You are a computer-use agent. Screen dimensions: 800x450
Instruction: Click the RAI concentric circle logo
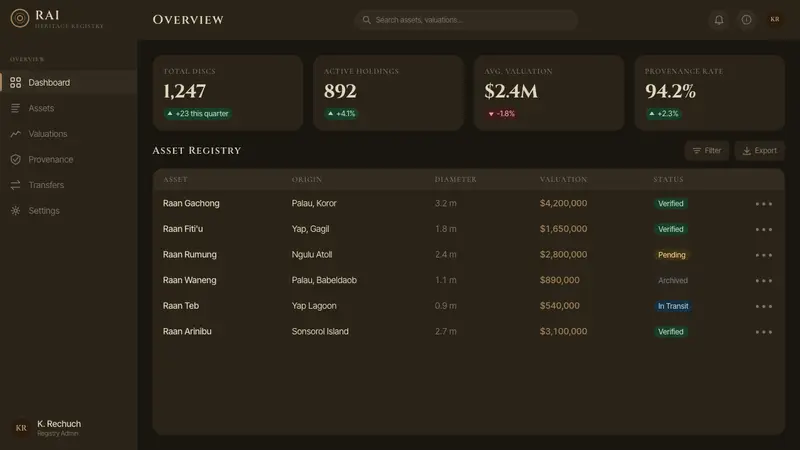[20, 18]
